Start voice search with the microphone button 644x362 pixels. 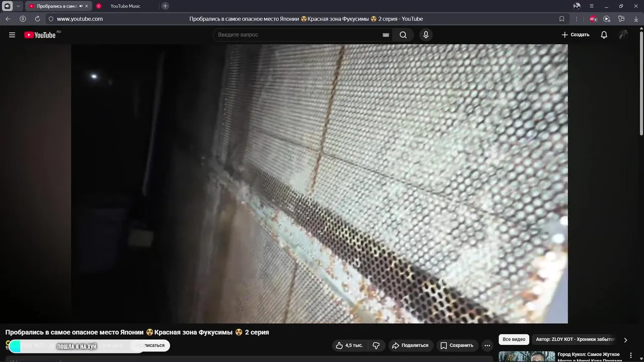point(426,35)
